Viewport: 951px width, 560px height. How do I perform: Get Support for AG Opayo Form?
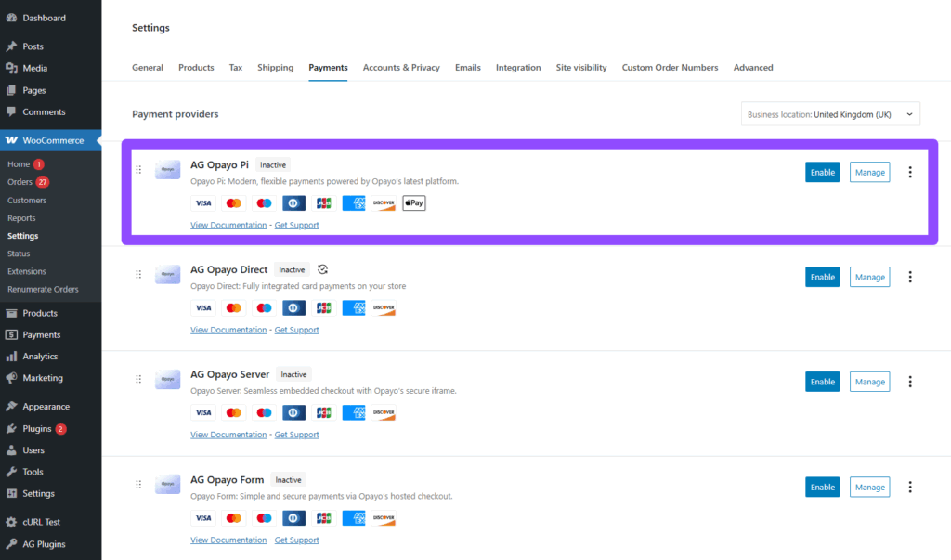(296, 540)
